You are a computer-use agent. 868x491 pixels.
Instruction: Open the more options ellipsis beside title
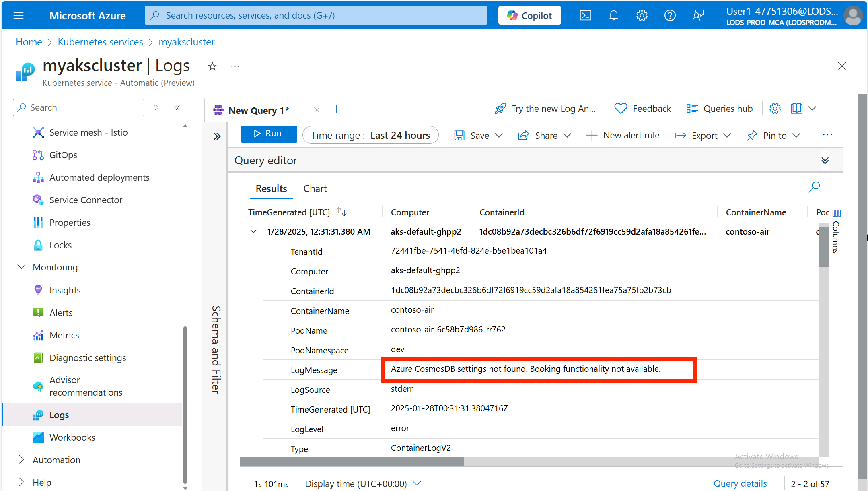point(235,66)
